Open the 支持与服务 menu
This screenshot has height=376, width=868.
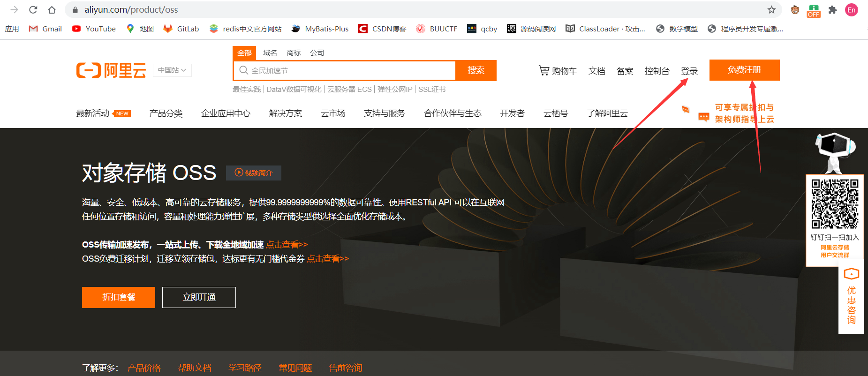(x=384, y=113)
